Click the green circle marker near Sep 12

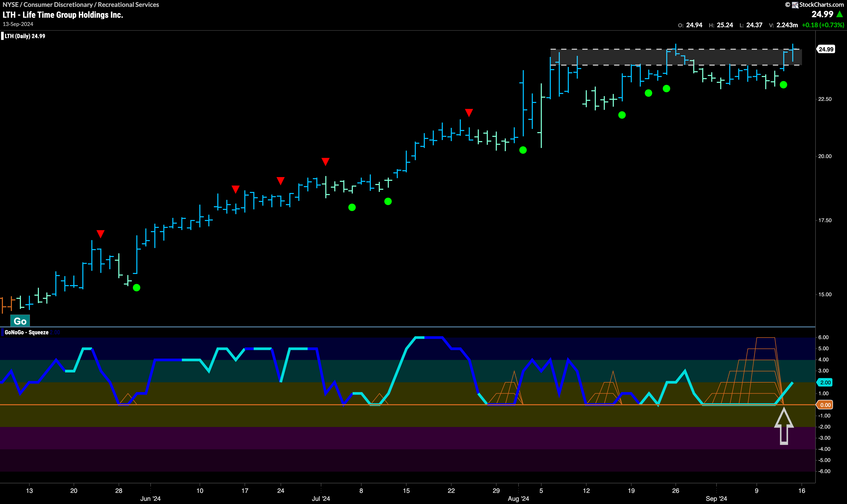click(x=783, y=85)
